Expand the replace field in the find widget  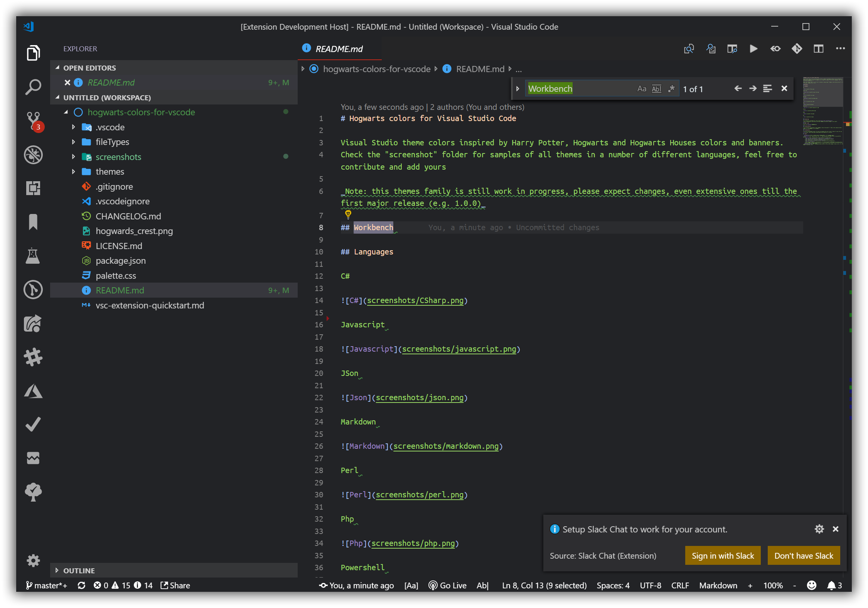pyautogui.click(x=517, y=89)
